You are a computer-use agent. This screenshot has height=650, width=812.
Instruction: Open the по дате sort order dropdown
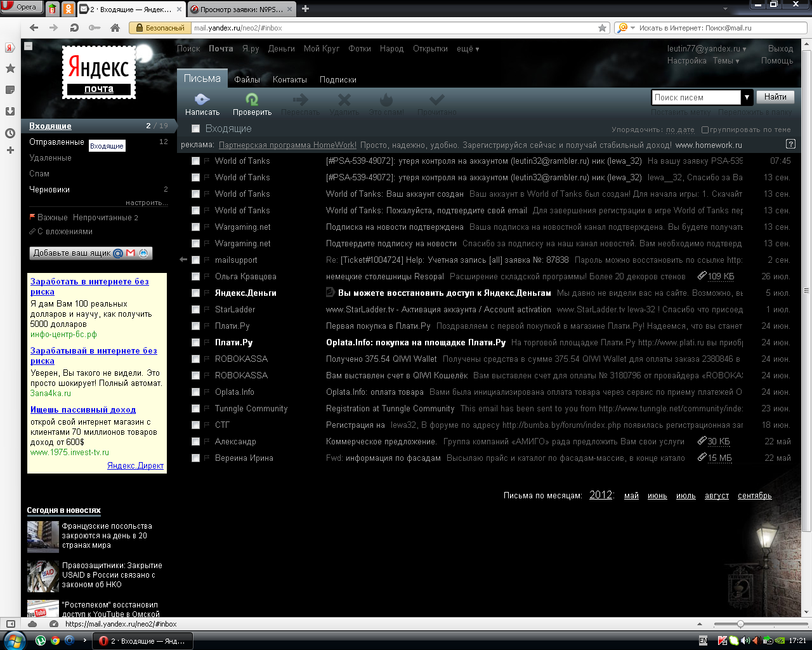(680, 129)
